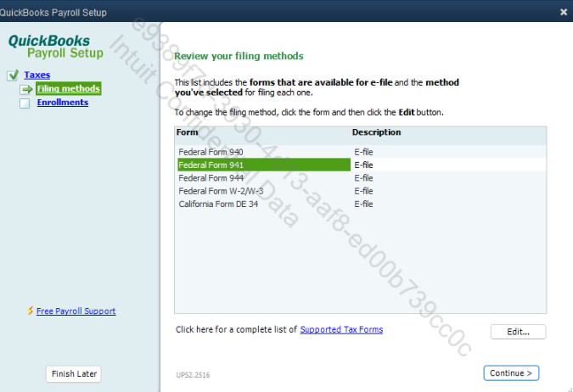The image size is (573, 392).
Task: Select the highlighted Federal Form 941 row
Action: coord(360,165)
